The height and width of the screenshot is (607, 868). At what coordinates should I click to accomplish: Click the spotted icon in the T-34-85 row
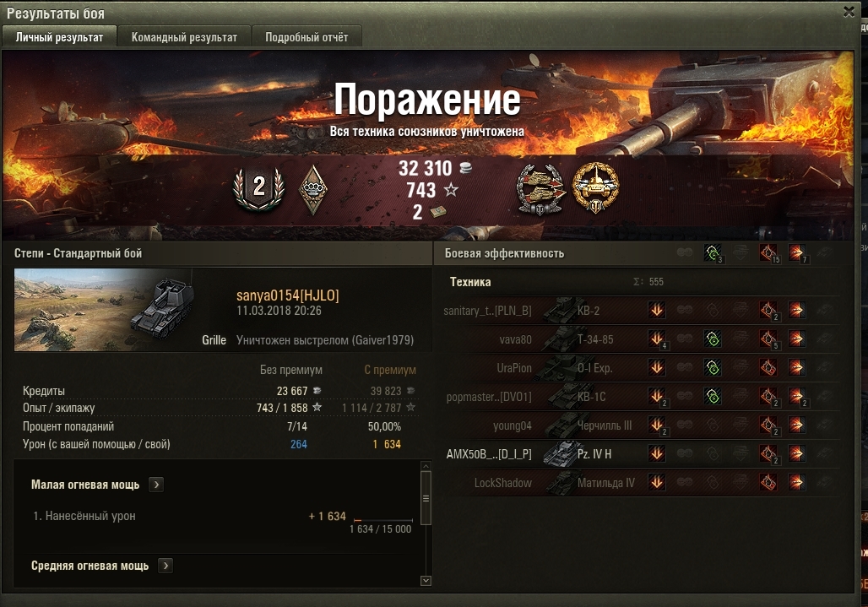(x=713, y=339)
